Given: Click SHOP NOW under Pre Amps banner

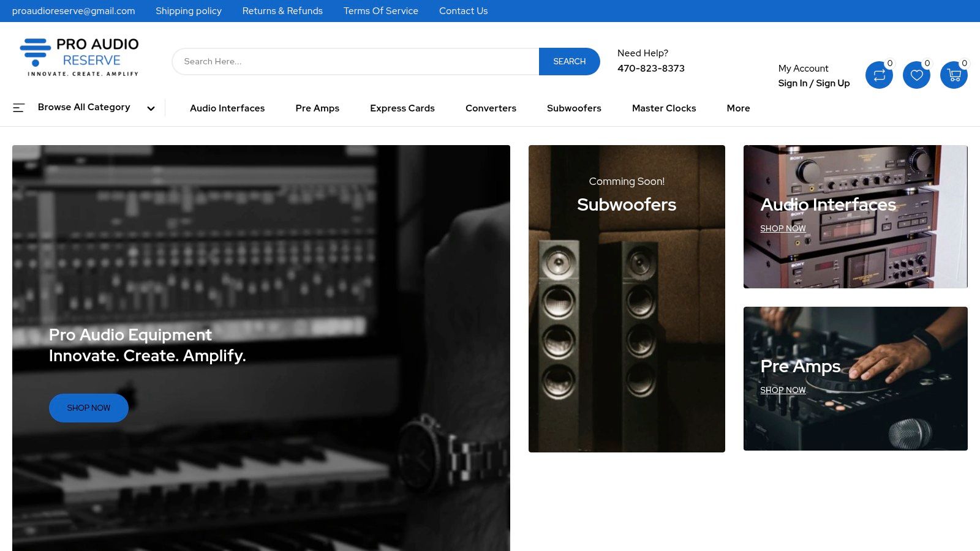Looking at the screenshot, I should [x=783, y=390].
